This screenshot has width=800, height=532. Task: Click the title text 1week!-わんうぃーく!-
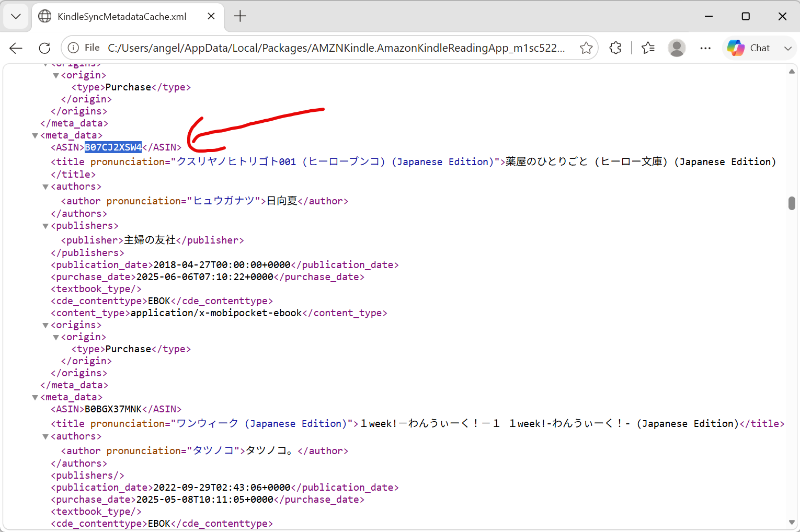(570, 423)
